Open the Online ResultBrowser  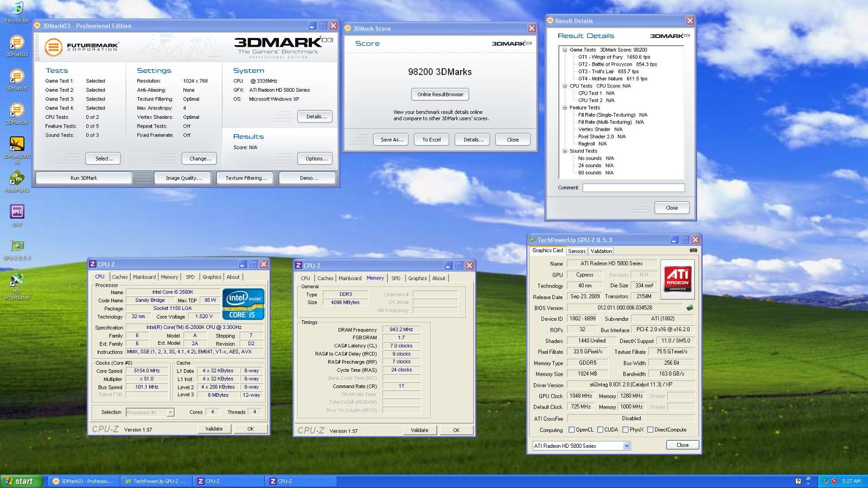click(440, 94)
